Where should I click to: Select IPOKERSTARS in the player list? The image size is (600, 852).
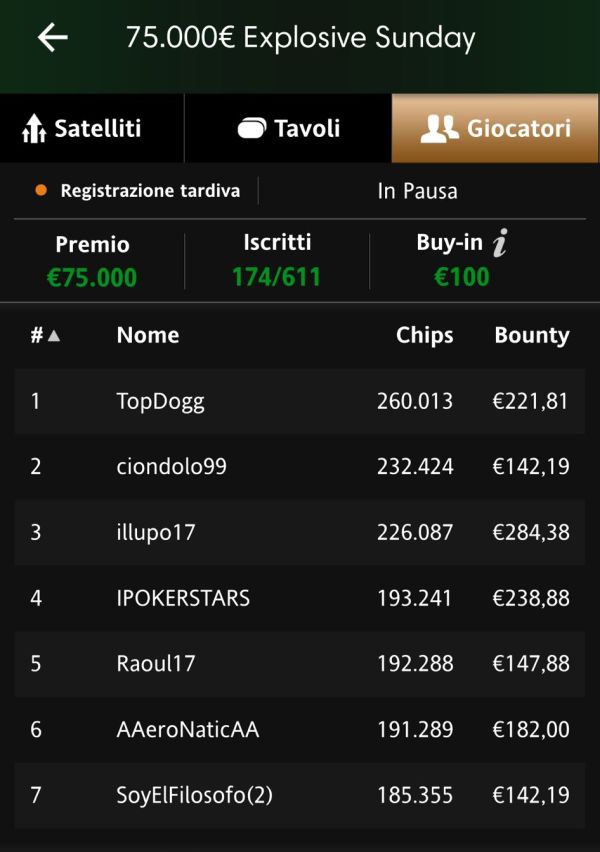coord(300,598)
